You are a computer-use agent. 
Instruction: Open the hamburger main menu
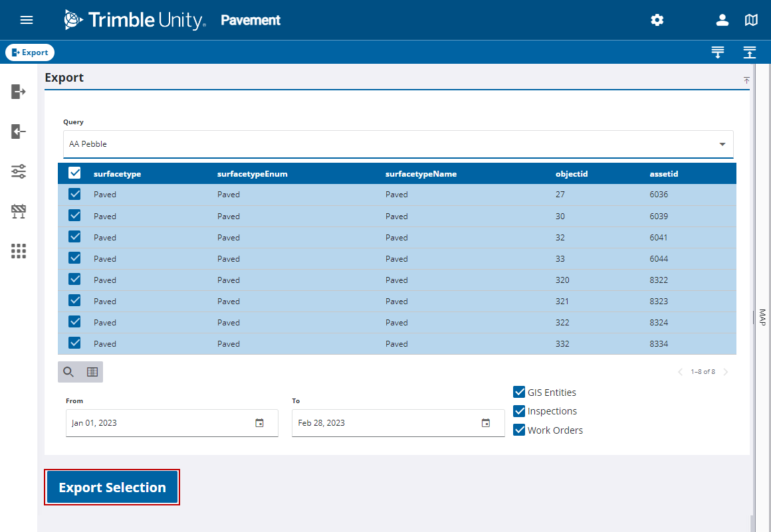[x=27, y=20]
